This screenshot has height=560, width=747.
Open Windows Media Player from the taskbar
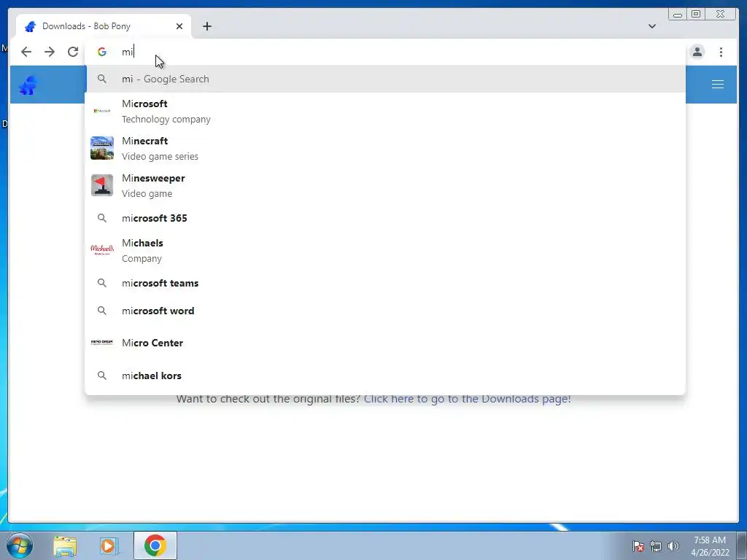[x=109, y=545]
